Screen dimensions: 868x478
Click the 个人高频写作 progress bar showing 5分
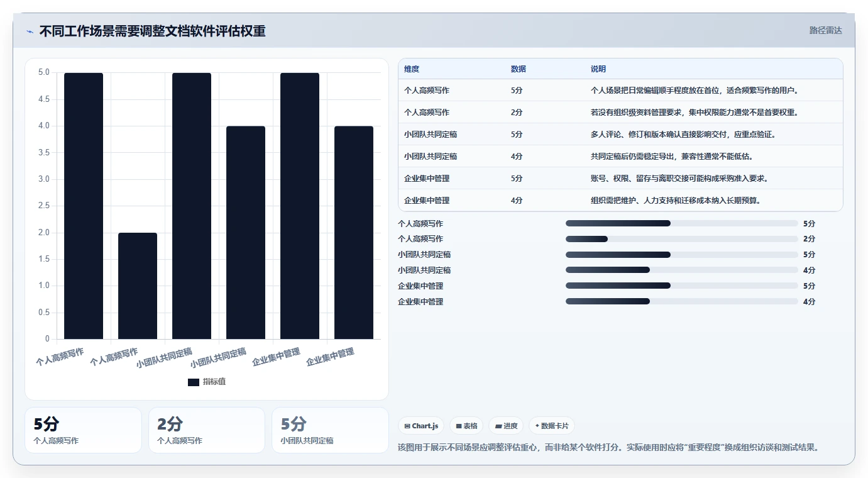pos(681,223)
